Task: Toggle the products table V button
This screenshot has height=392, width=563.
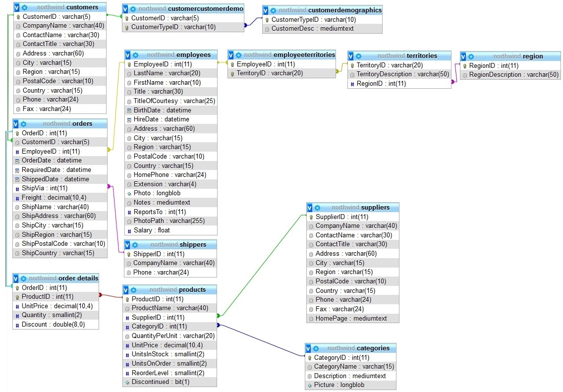Action: tap(126, 290)
